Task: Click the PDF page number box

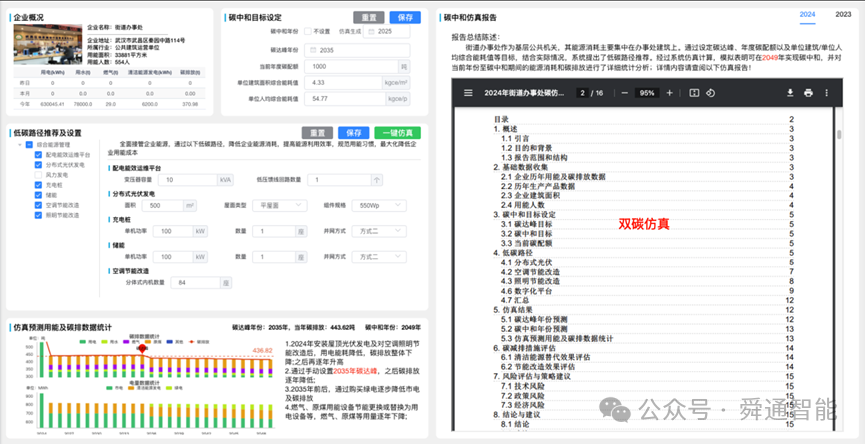Action: 581,93
